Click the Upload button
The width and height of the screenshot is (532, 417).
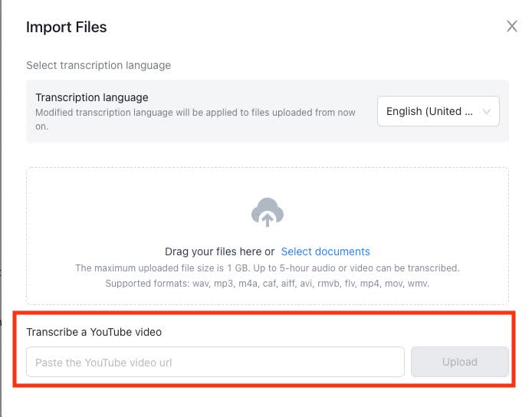(460, 362)
